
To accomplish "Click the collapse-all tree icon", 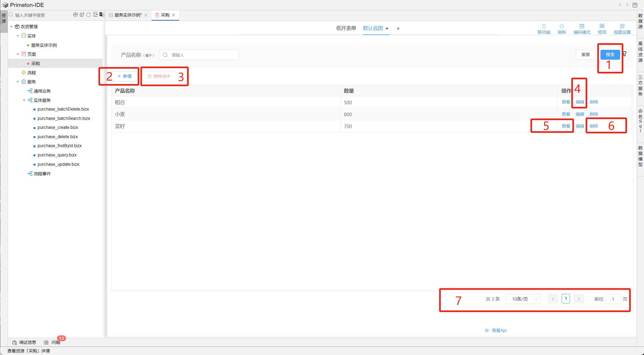I will (x=95, y=15).
